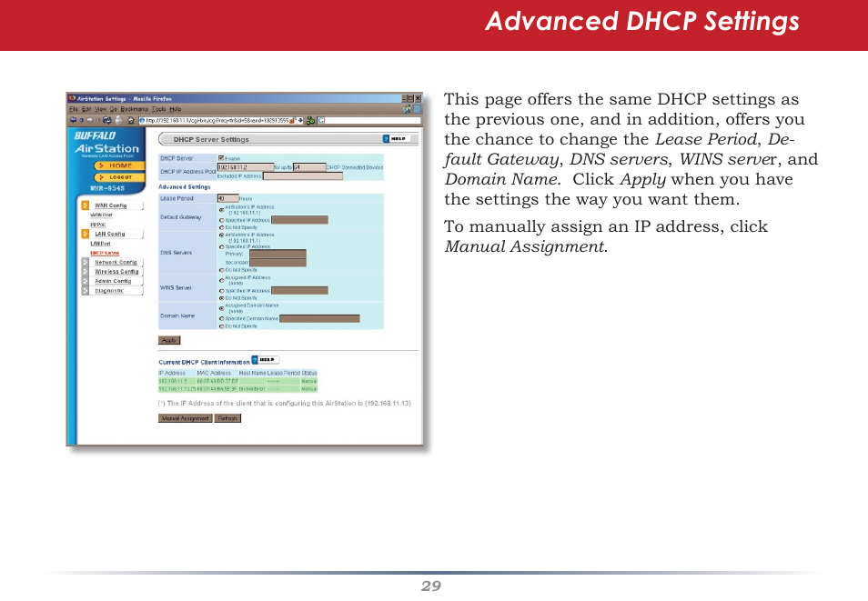Click the Refresh button

coord(227,418)
